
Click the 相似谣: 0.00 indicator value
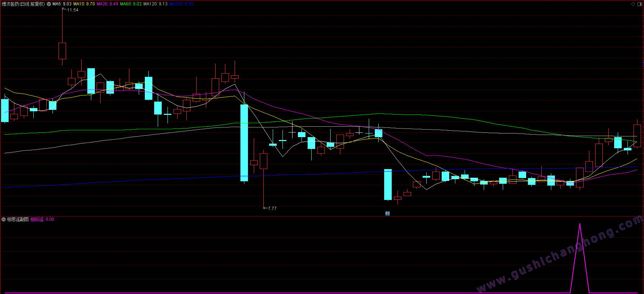tap(42, 219)
